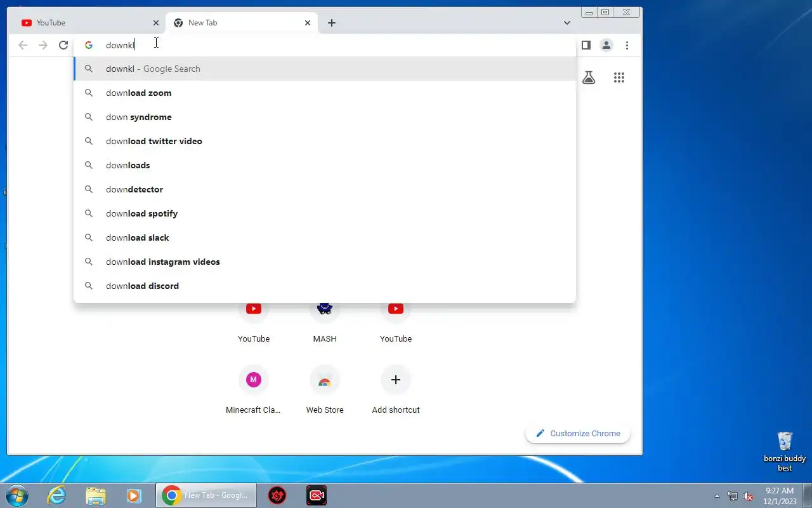The height and width of the screenshot is (508, 812).
Task: Open the Search Labs flask icon
Action: (x=589, y=77)
